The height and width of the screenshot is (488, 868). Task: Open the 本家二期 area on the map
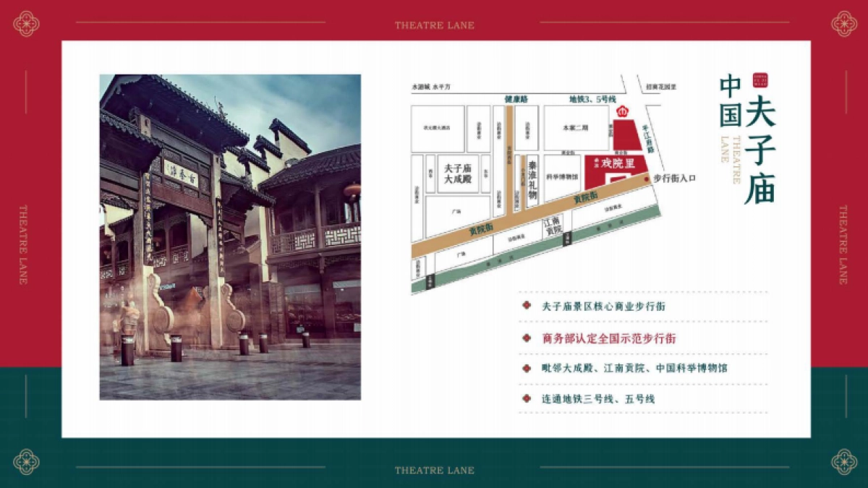click(x=576, y=127)
